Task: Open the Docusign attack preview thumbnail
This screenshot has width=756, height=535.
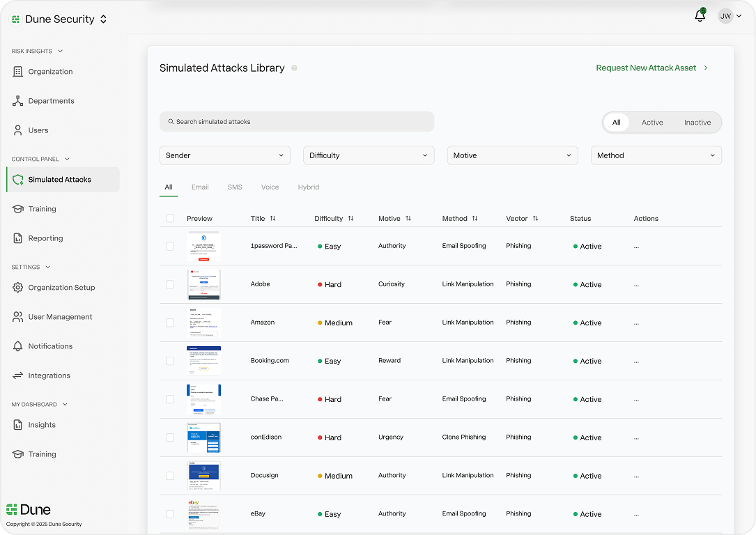Action: pos(203,476)
